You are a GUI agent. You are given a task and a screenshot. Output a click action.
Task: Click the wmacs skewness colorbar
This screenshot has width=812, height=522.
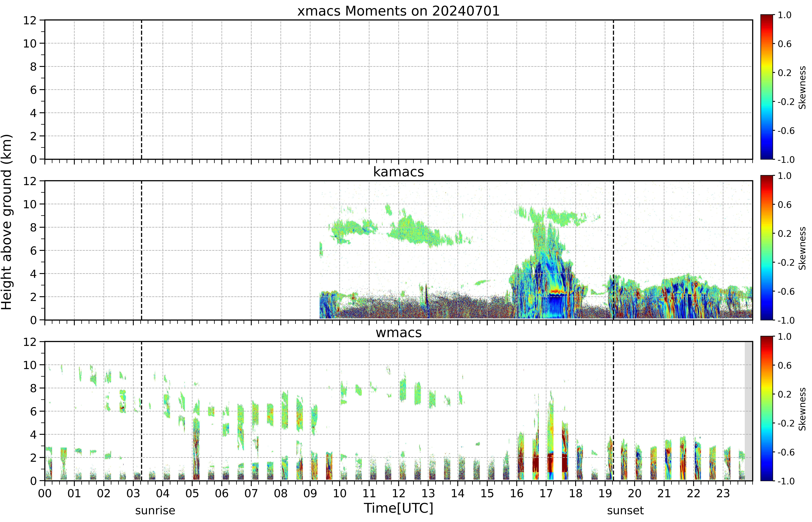pyautogui.click(x=767, y=408)
